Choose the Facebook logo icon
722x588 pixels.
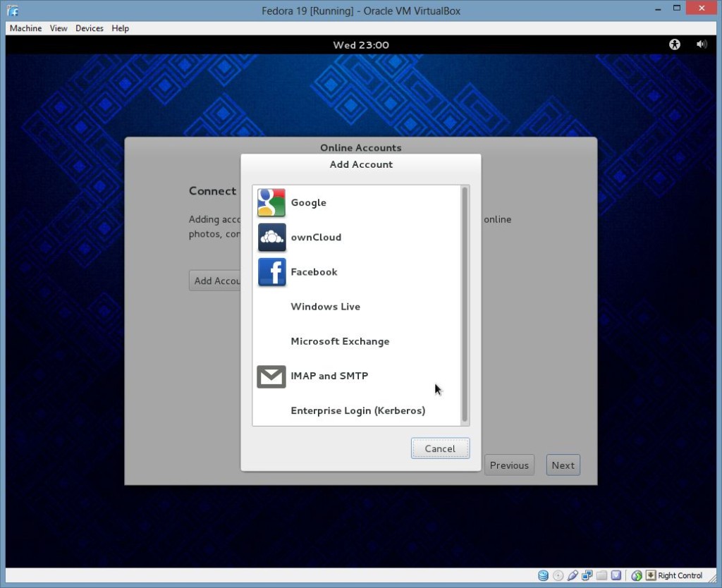click(271, 272)
